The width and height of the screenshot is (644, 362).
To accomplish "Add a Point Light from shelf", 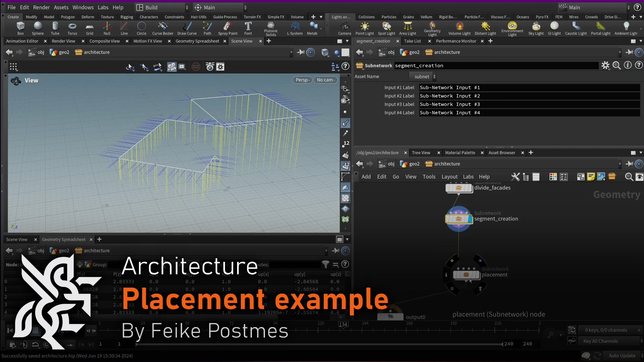I will coord(365,28).
